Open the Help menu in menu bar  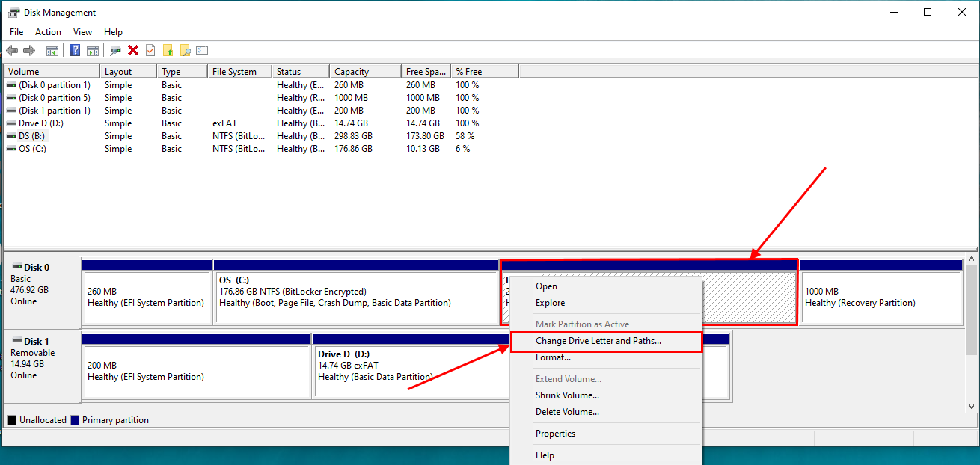(113, 32)
